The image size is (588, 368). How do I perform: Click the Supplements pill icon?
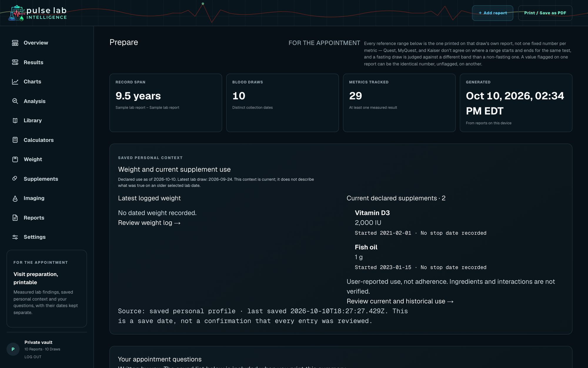[15, 179]
